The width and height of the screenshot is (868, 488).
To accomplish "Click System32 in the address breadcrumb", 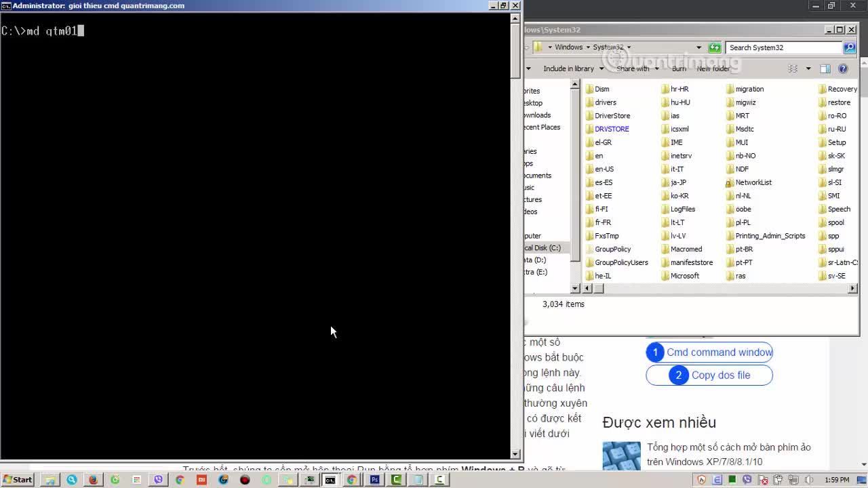I will (x=608, y=47).
